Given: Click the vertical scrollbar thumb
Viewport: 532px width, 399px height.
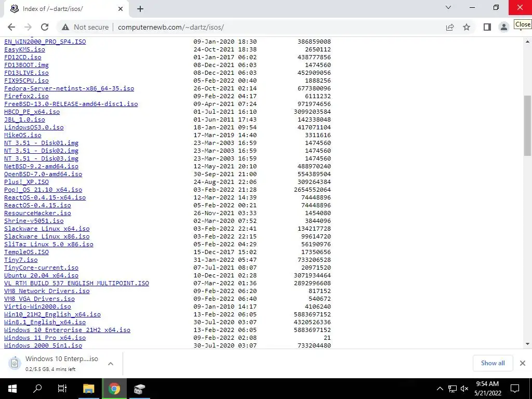Looking at the screenshot, I should pos(527,126).
